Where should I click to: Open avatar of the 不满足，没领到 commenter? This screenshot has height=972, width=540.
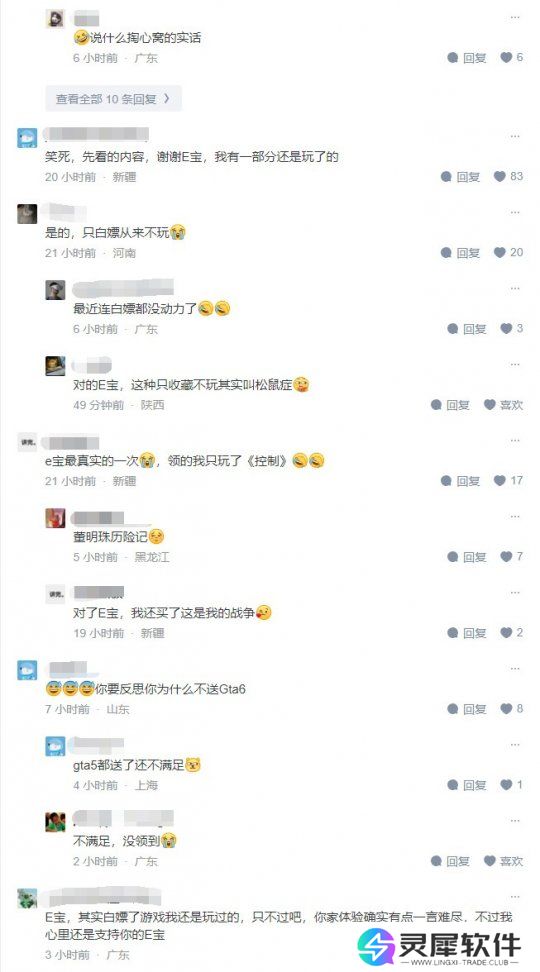(55, 822)
